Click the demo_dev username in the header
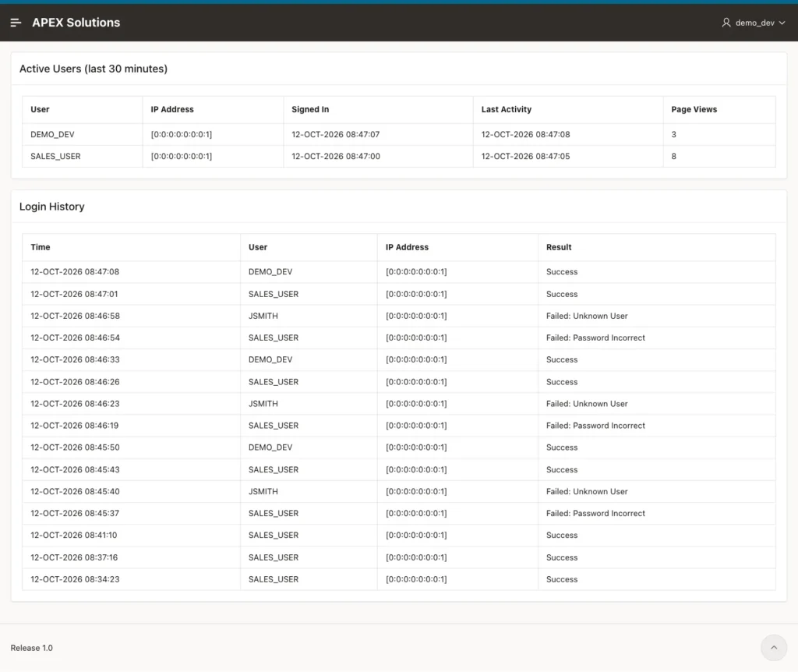This screenshot has height=672, width=798. pyautogui.click(x=754, y=23)
